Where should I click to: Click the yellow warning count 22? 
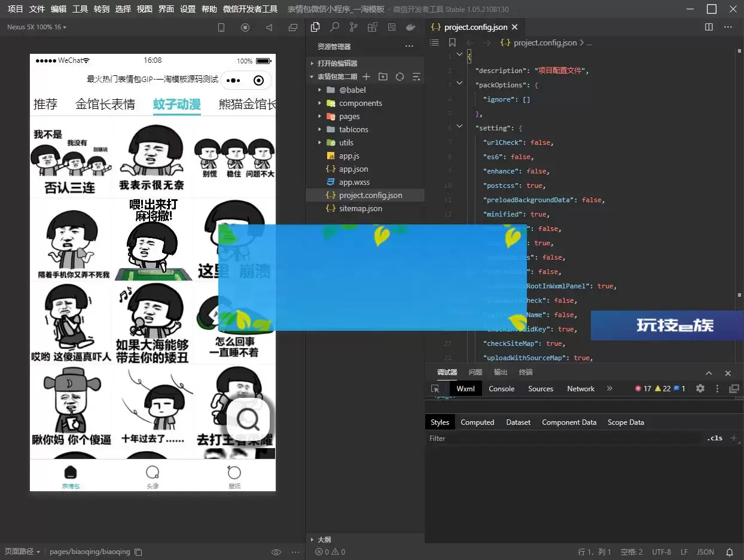(x=663, y=388)
